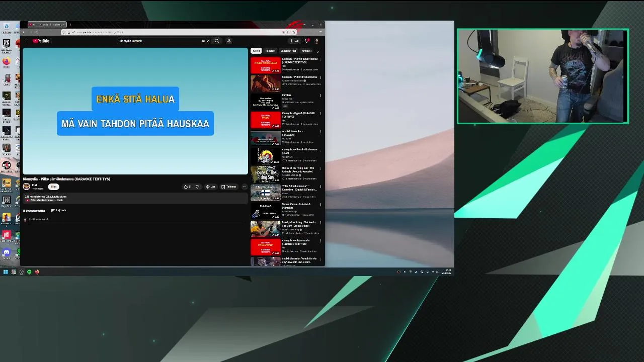Open a new browser tab
Screen dimensions: 644x362
pyautogui.click(x=70, y=25)
